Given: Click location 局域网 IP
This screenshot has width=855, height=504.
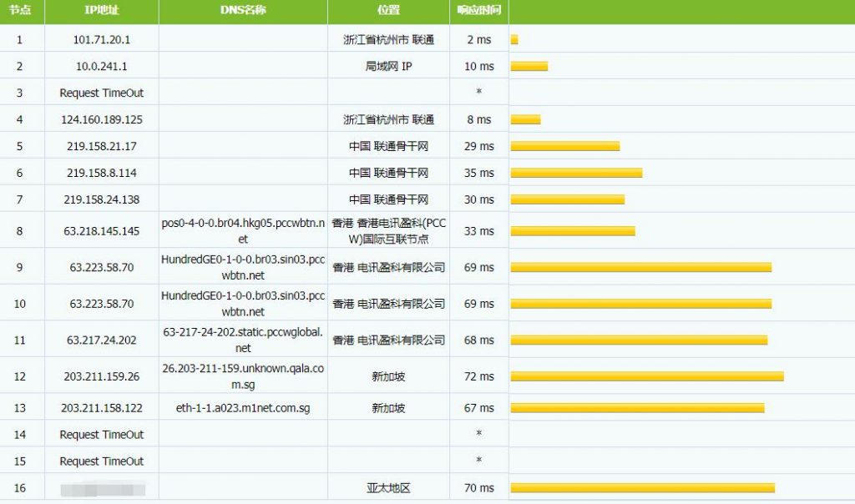Looking at the screenshot, I should click(x=388, y=67).
